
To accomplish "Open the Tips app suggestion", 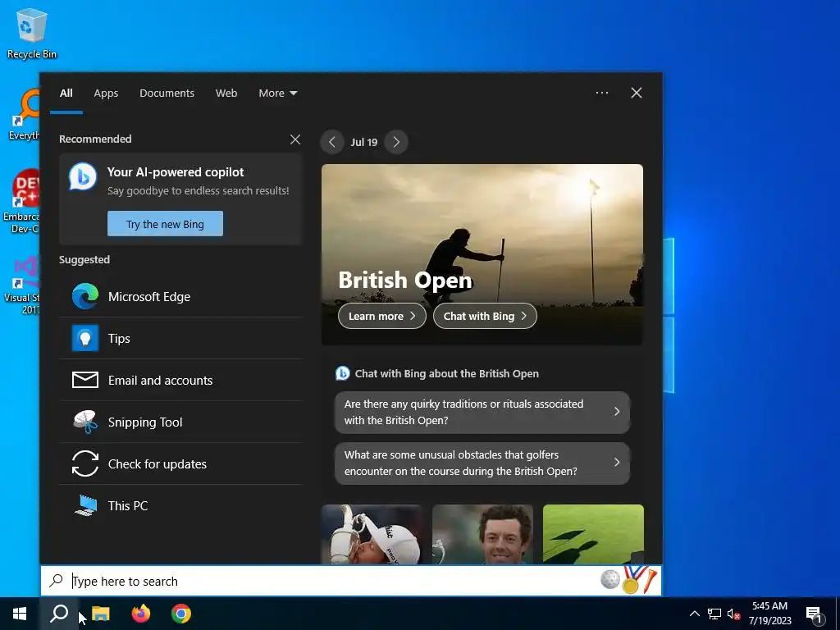I will click(180, 339).
